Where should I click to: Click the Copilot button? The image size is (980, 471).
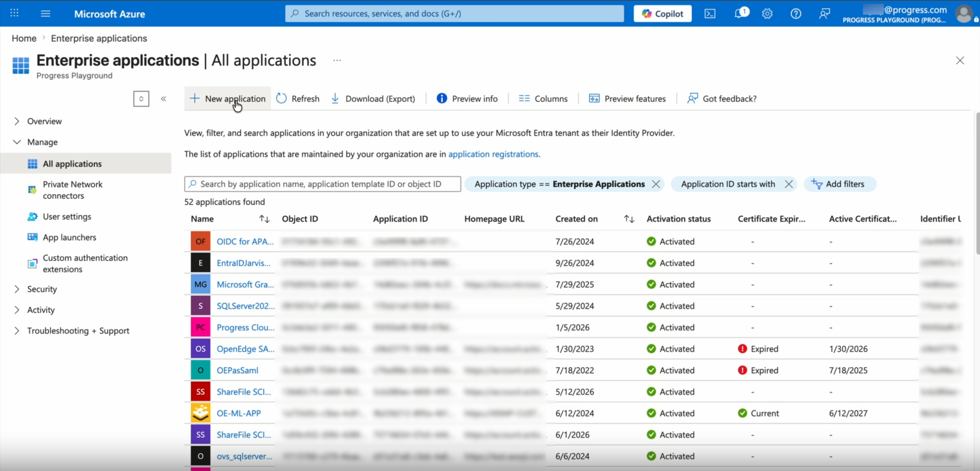(662, 14)
